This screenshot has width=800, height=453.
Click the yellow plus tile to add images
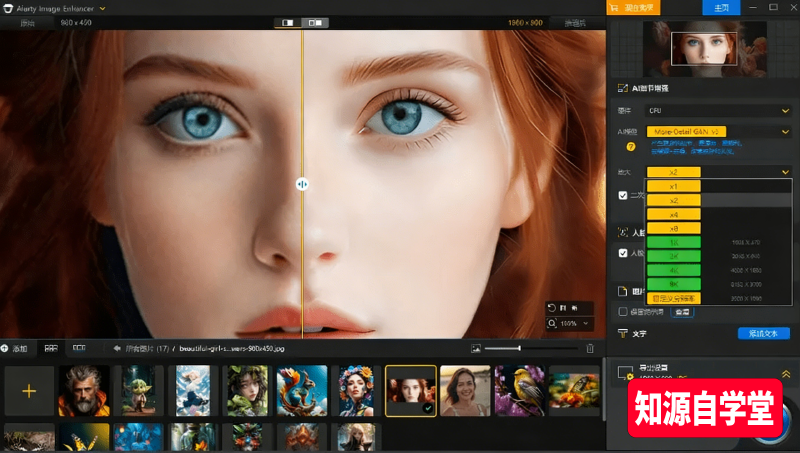29,390
